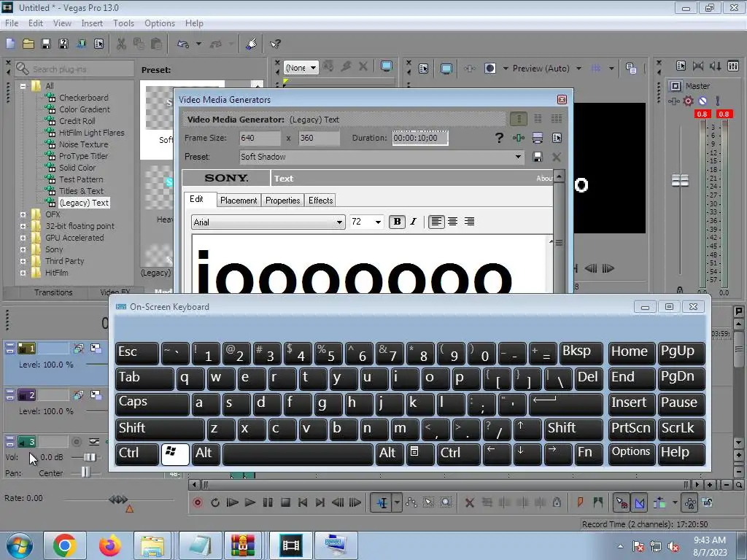
Task: Toggle the timeline lock icon
Action: pyautogui.click(x=557, y=502)
